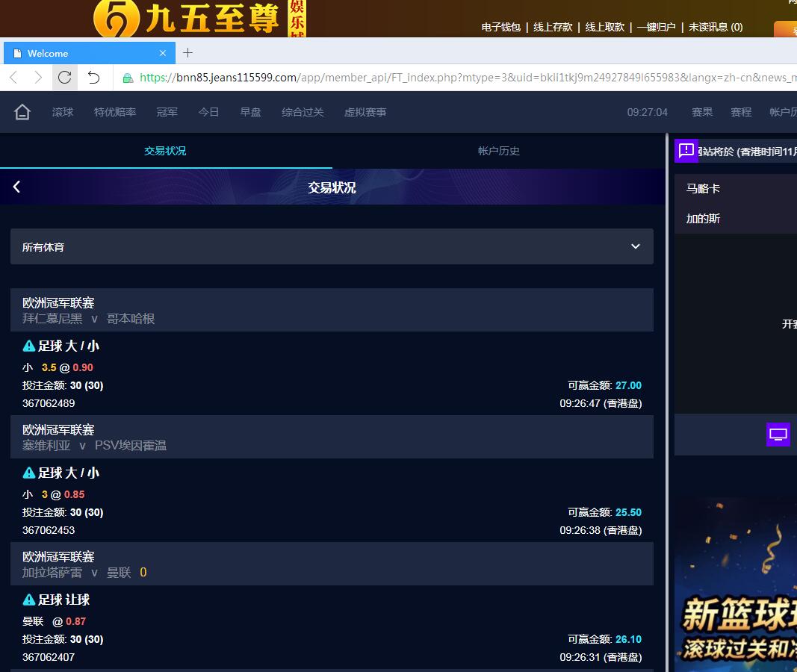
Task: Click the 拜仁慕尼黑 v 哥本哈根 match header
Action: click(x=332, y=311)
